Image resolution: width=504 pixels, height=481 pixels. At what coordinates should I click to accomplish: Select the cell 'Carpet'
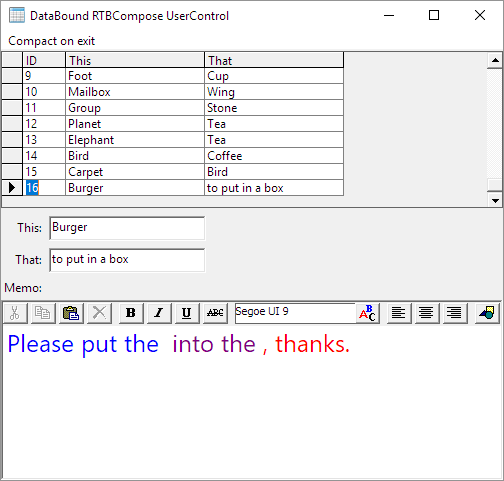[x=135, y=172]
